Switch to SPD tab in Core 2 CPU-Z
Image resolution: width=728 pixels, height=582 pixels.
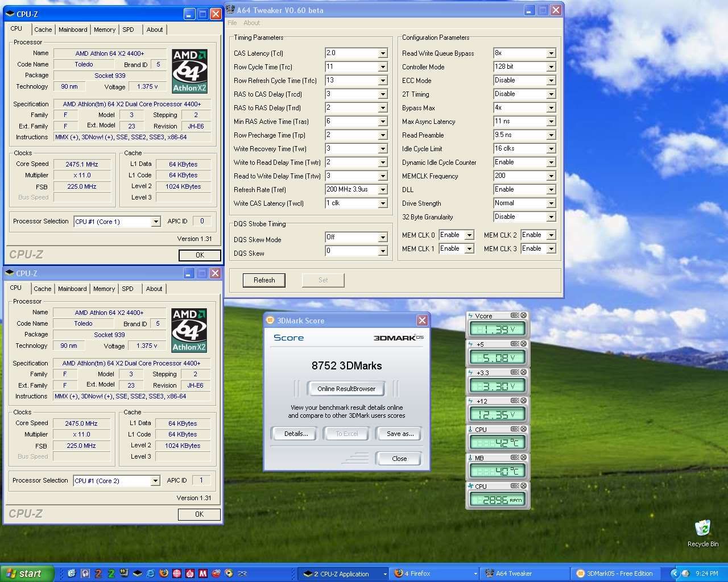128,289
